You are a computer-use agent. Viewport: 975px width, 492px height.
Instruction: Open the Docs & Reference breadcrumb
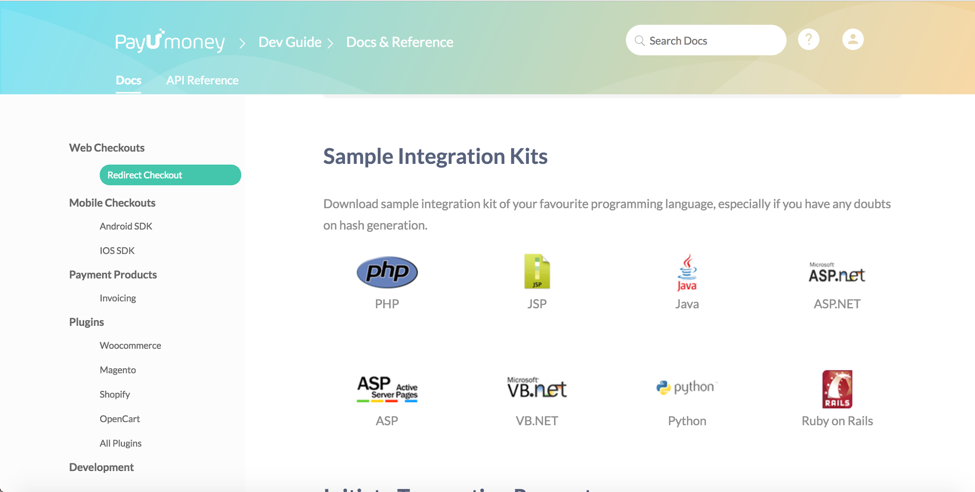[399, 42]
